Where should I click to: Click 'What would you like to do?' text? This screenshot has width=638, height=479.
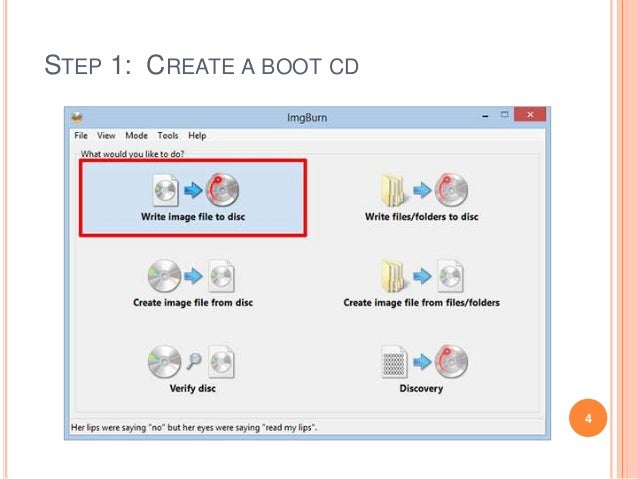pos(132,154)
